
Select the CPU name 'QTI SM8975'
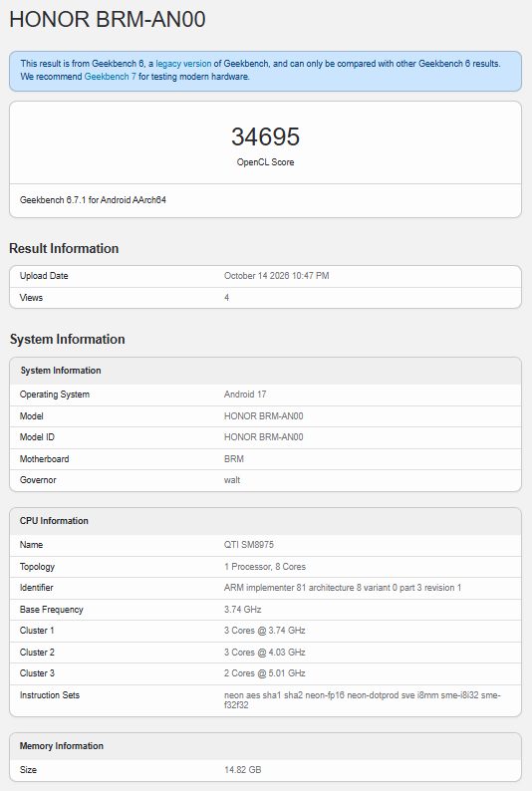tap(249, 545)
